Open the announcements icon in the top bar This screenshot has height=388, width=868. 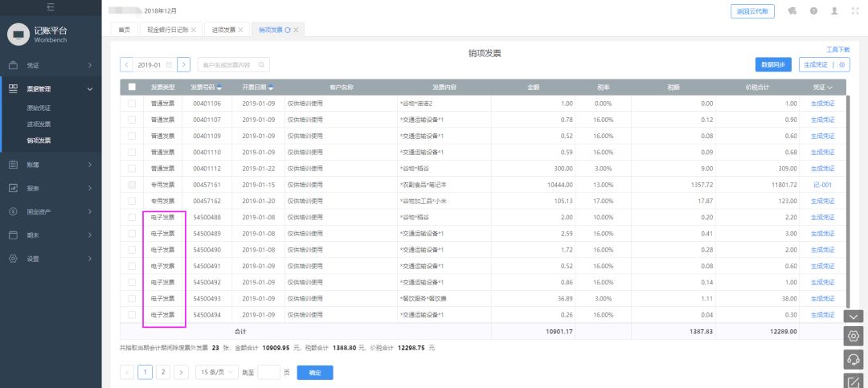click(792, 11)
